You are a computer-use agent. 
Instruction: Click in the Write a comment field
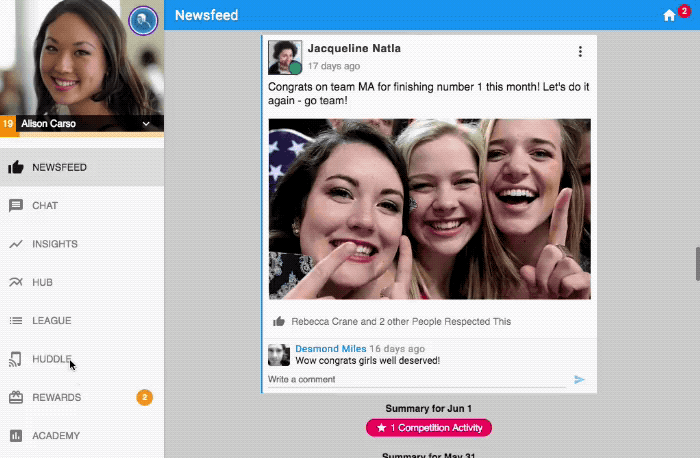417,379
